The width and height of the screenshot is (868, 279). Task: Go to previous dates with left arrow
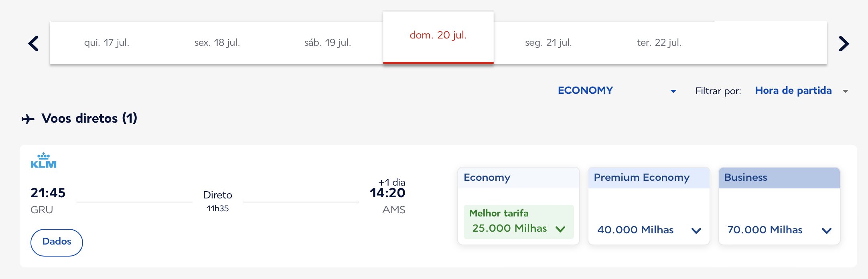pos(34,43)
